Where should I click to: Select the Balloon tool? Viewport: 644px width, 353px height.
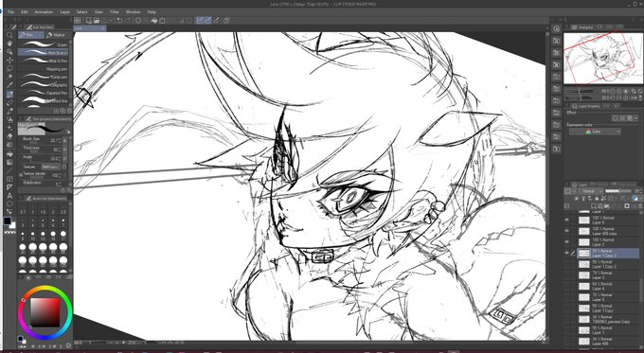(x=9, y=204)
